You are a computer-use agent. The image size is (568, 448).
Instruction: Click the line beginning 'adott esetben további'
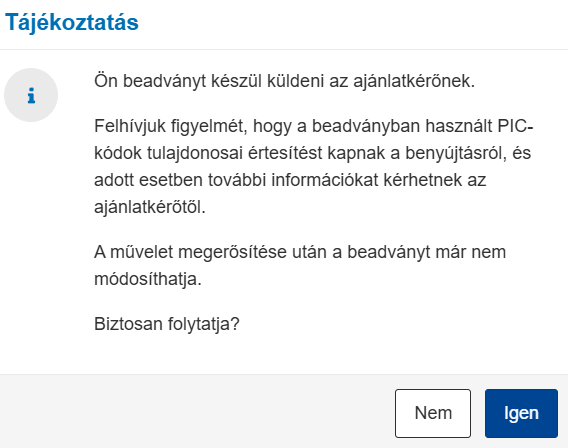coord(290,180)
